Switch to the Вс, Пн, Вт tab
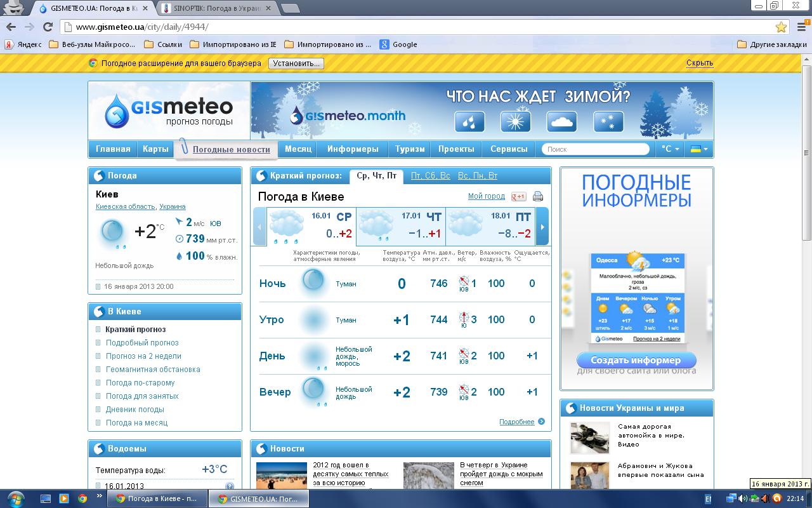Viewport: 812px width, 508px height. [x=478, y=176]
